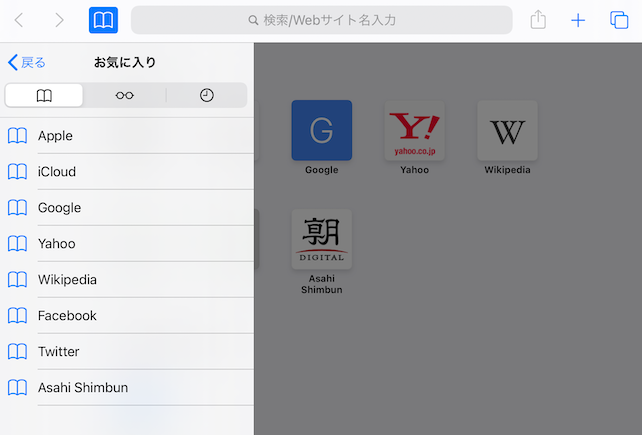Show all tabs overview icon
Screen dimensions: 642x435
point(618,20)
